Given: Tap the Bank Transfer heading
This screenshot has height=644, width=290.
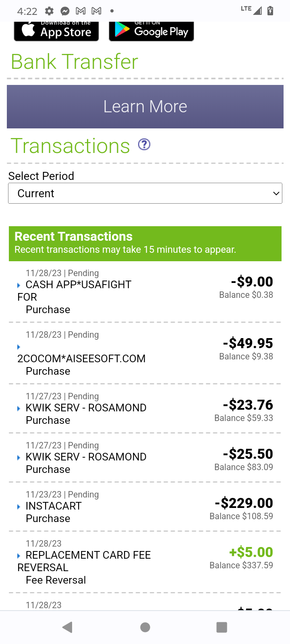Looking at the screenshot, I should pyautogui.click(x=75, y=62).
